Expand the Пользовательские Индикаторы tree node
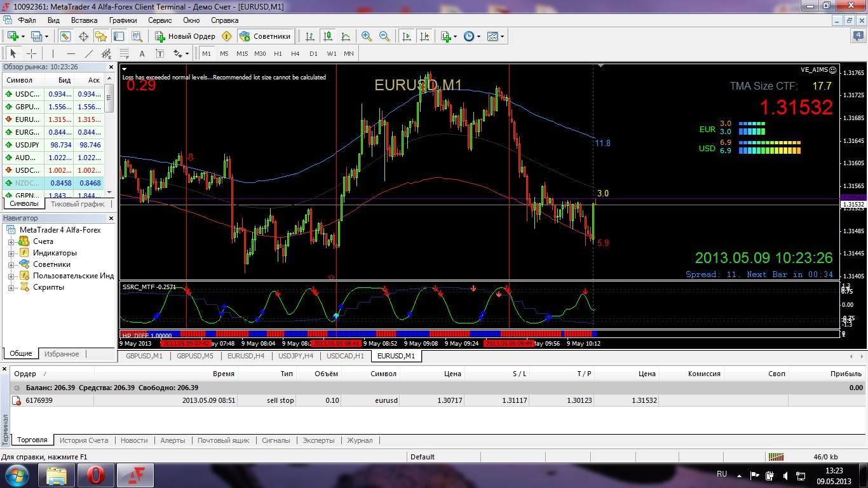868x488 pixels. point(11,276)
